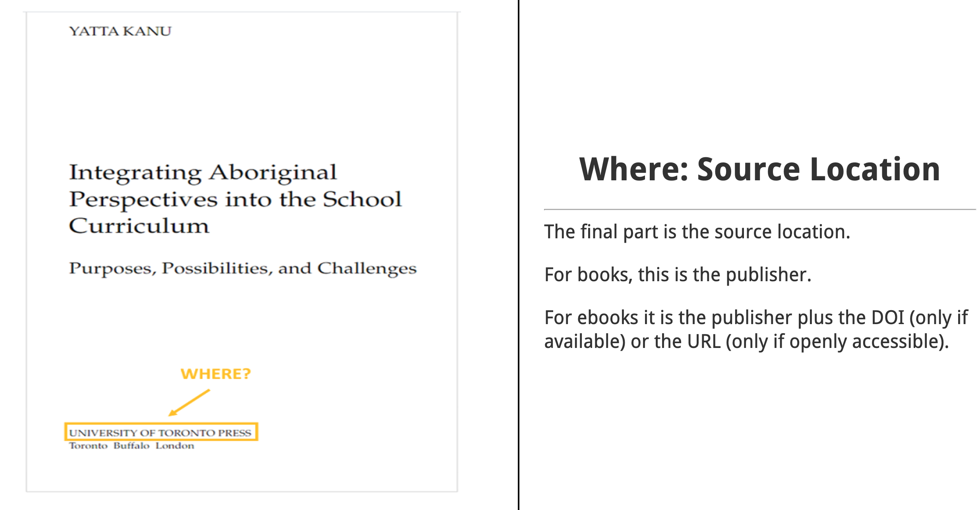Click the line For books, this is the publisher

pyautogui.click(x=678, y=274)
